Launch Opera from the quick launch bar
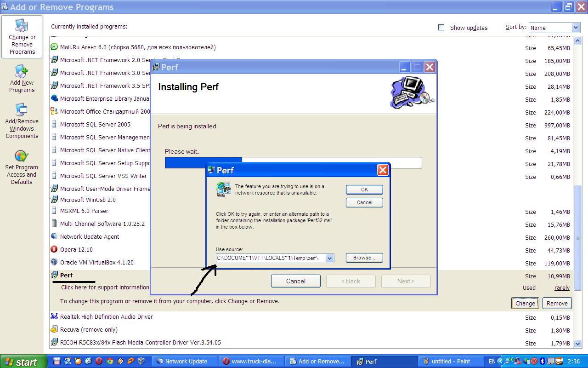Viewport: 588px width, 368px height. tap(99, 361)
